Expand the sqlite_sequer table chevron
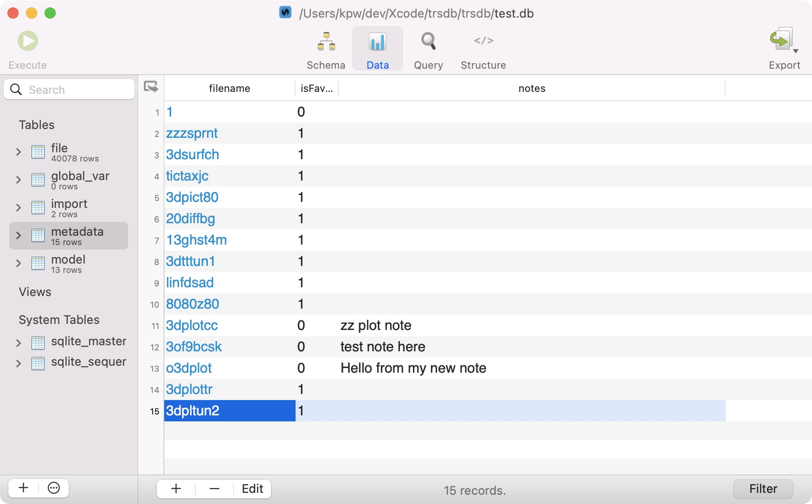 pos(19,363)
